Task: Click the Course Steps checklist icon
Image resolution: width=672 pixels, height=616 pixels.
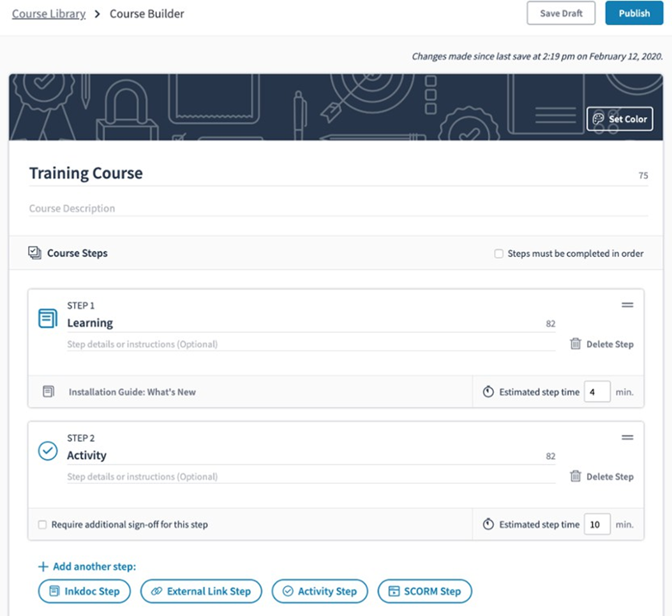Action: point(34,253)
